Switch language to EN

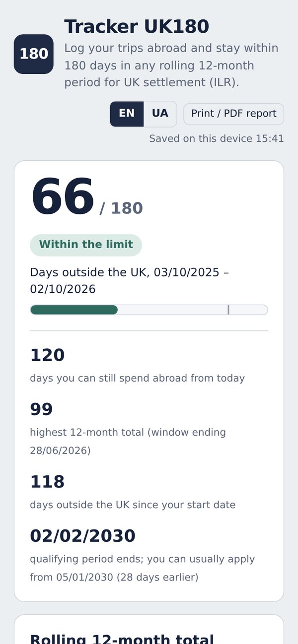[127, 114]
